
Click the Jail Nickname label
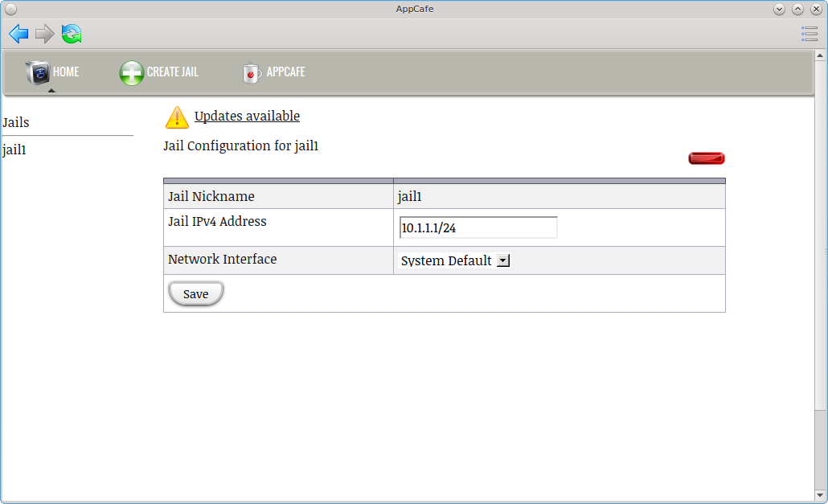(211, 196)
